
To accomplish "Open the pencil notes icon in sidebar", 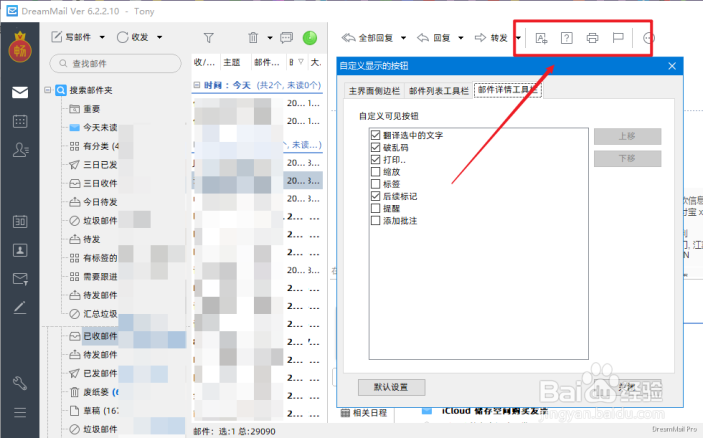I will click(x=20, y=308).
